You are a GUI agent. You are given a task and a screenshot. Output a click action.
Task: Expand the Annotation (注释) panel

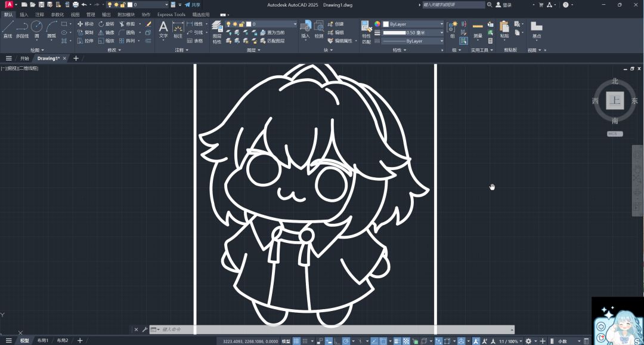click(181, 50)
